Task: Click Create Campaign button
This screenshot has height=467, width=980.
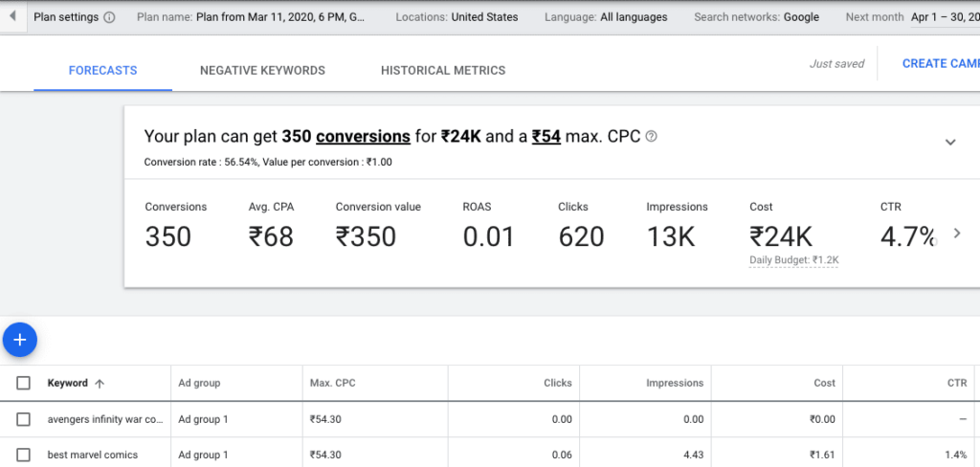Action: 941,63
